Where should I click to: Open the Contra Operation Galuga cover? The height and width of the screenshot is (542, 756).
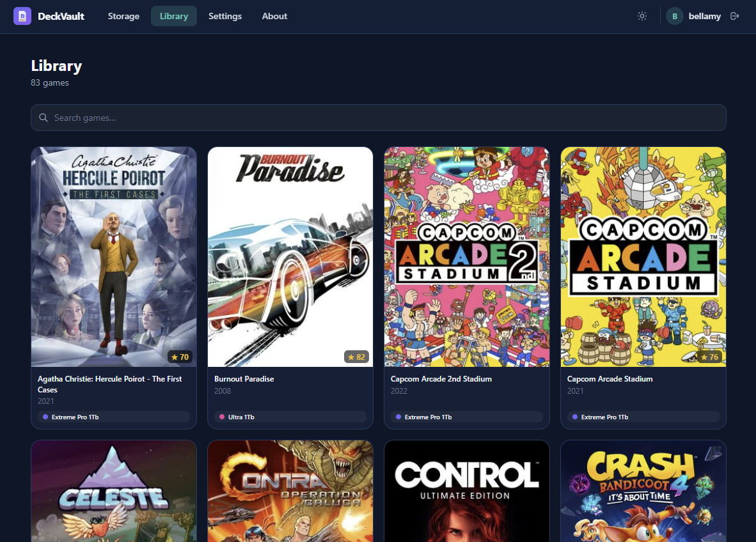(x=290, y=491)
